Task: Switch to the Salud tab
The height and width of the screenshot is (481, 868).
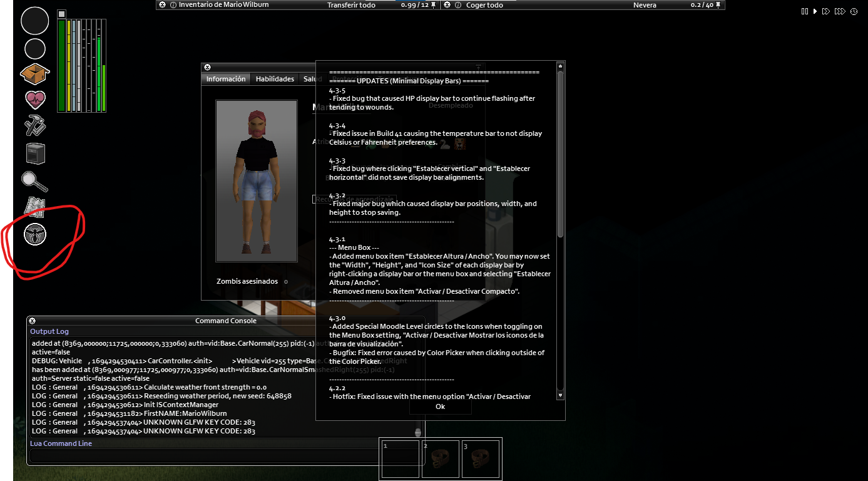Action: pos(312,79)
